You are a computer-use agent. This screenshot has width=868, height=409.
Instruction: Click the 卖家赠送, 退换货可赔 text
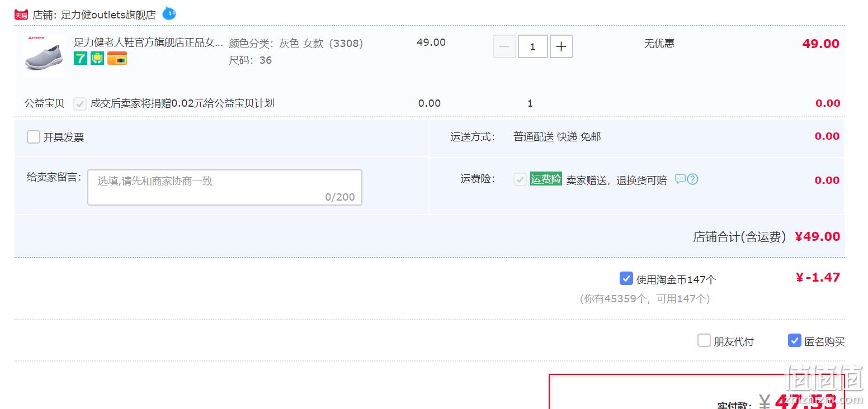(x=616, y=180)
